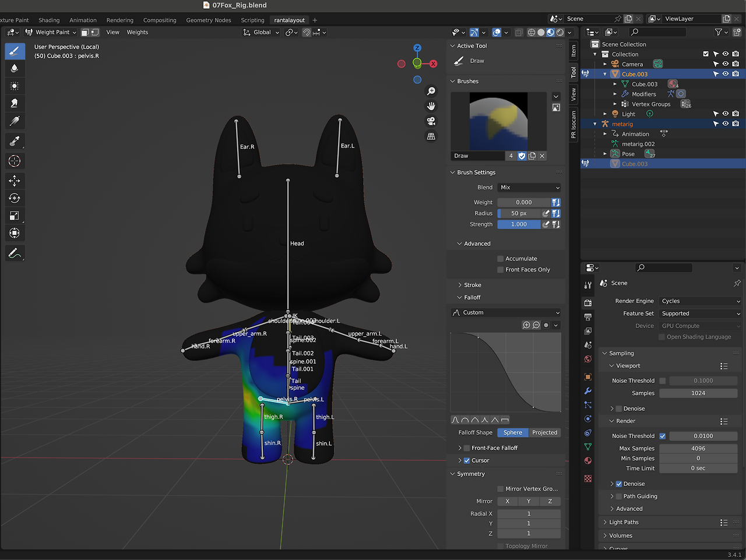Image resolution: width=746 pixels, height=560 pixels.
Task: Toggle camera view icon in viewport
Action: [431, 121]
